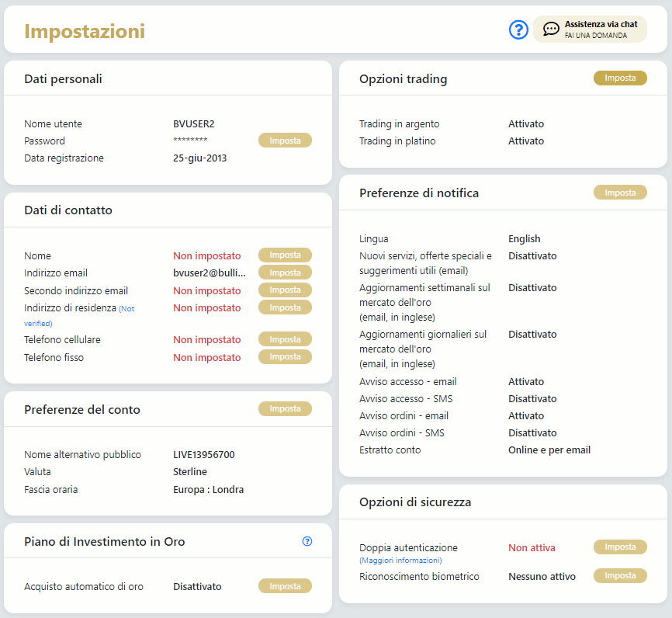Click Imposta for Telefono fisso

[285, 357]
